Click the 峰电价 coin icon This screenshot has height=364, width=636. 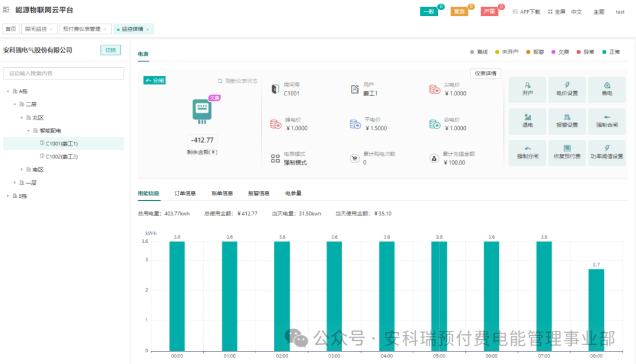pyautogui.click(x=276, y=124)
